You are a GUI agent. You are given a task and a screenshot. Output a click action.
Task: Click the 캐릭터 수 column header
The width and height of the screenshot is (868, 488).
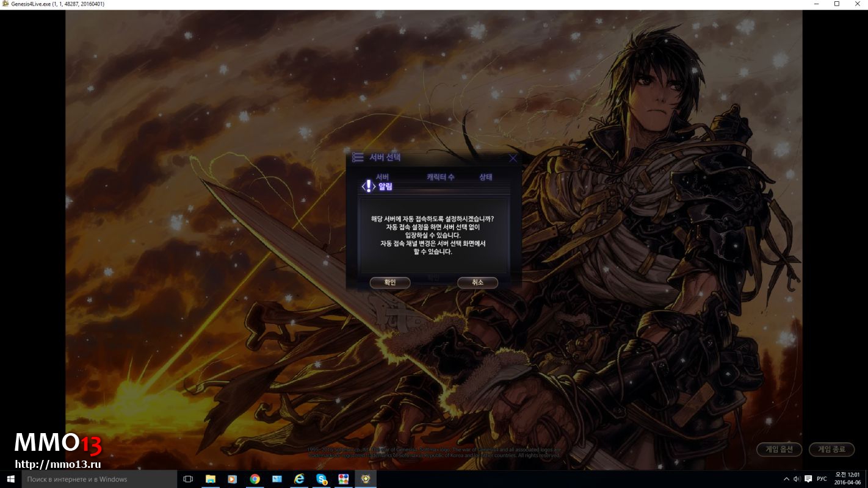tap(440, 177)
